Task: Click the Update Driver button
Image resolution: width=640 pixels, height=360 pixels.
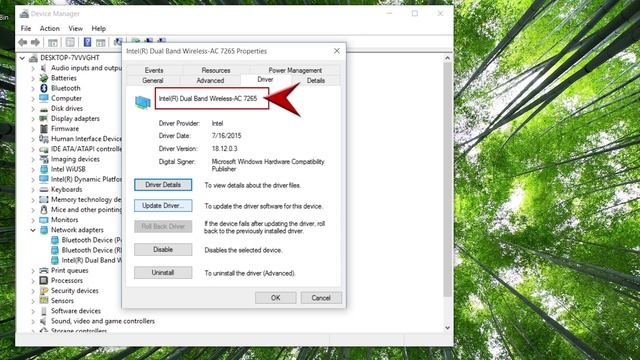Action: click(163, 206)
